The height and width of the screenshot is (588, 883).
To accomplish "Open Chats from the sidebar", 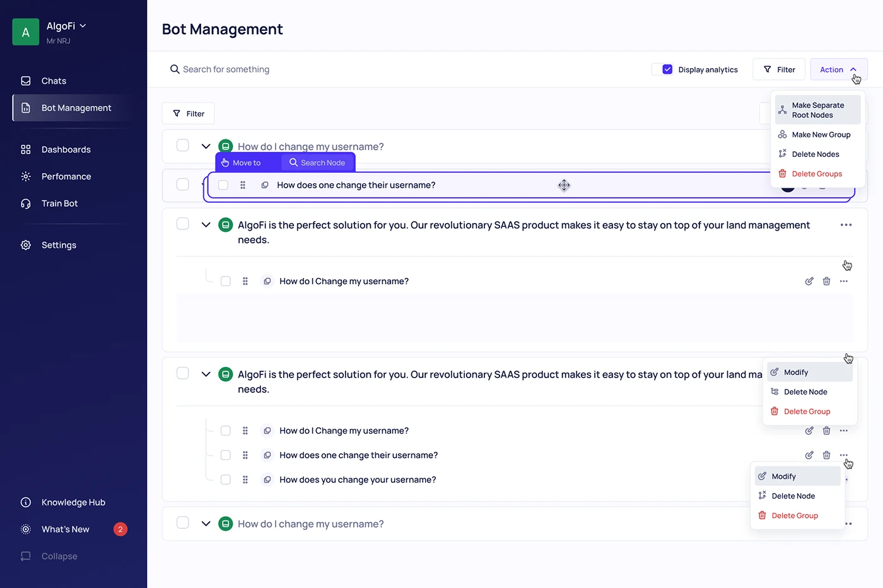I will (54, 81).
